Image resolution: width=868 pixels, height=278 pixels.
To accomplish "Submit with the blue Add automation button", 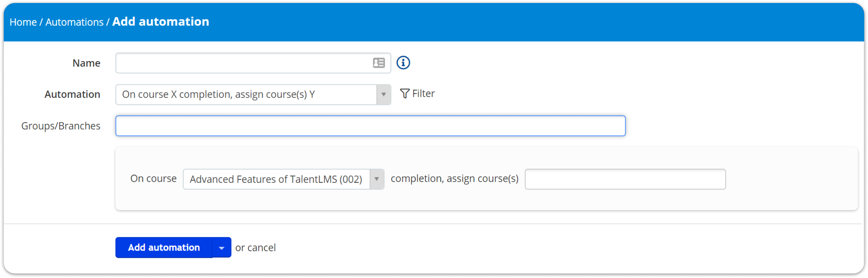I will [164, 248].
